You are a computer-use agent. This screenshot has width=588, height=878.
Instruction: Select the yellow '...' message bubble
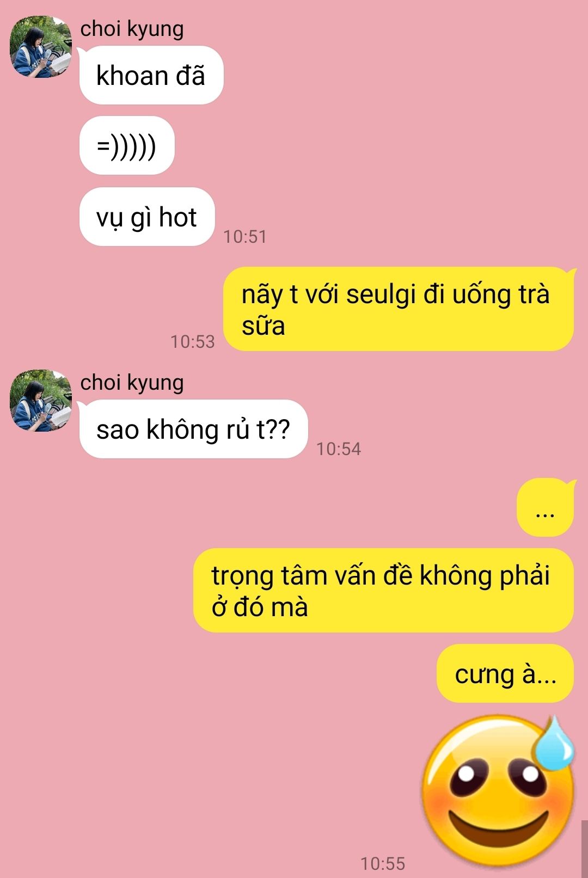pyautogui.click(x=546, y=507)
